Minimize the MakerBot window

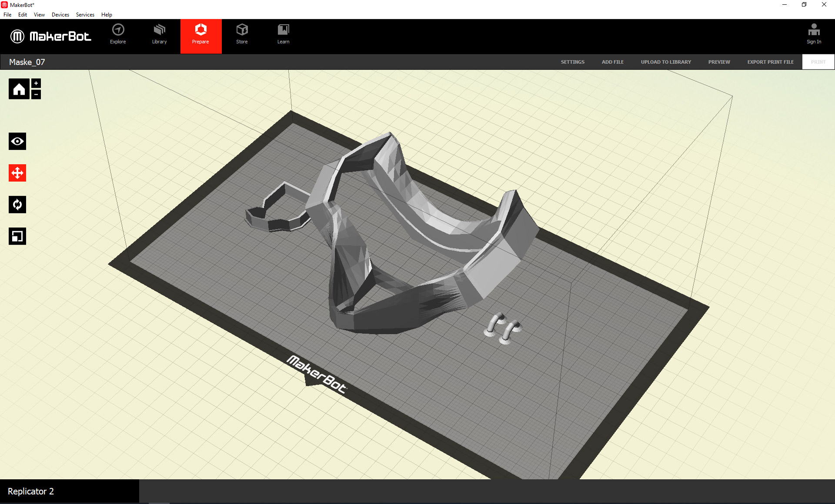tap(785, 5)
